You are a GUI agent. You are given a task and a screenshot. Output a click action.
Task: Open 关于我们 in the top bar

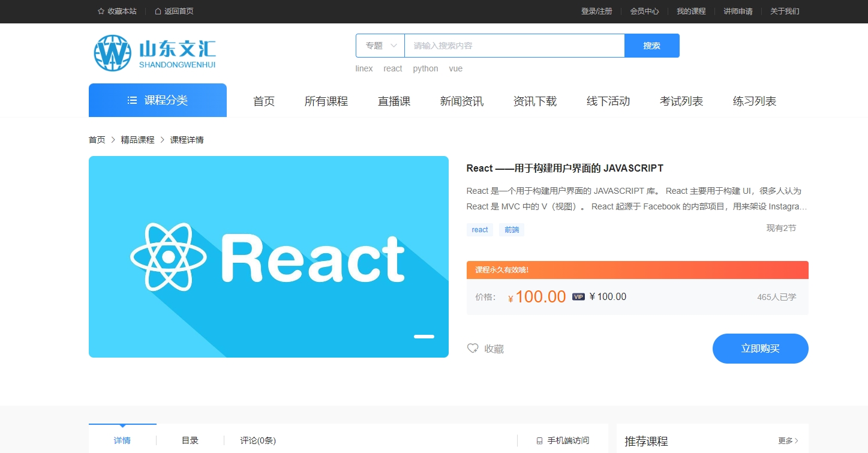coord(785,11)
